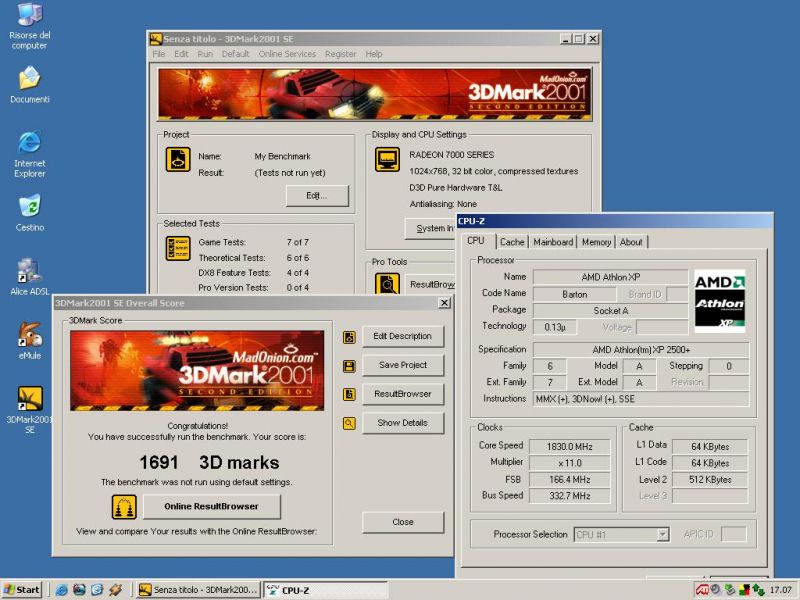Switch to Senza titolo - 3DMark2001 taskbar button

198,590
